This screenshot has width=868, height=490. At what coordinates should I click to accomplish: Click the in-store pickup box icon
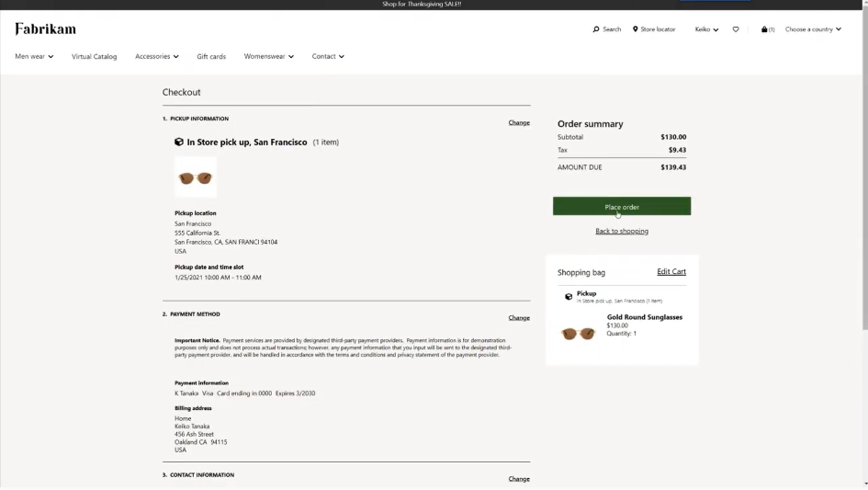[x=179, y=142]
